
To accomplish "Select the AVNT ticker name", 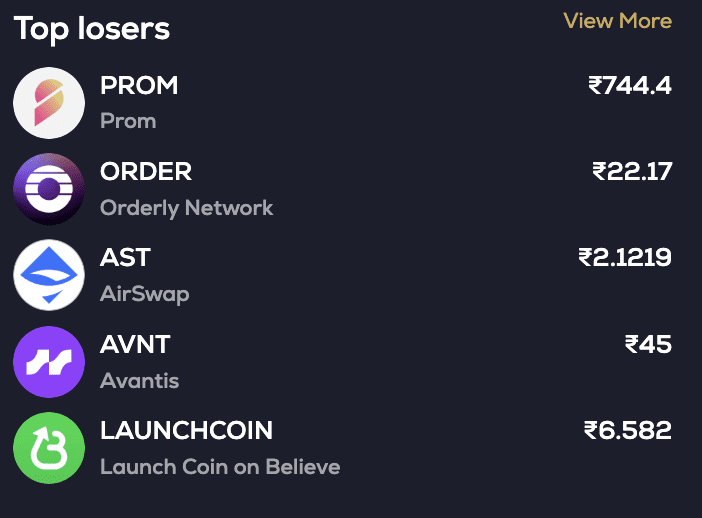I will (x=135, y=345).
